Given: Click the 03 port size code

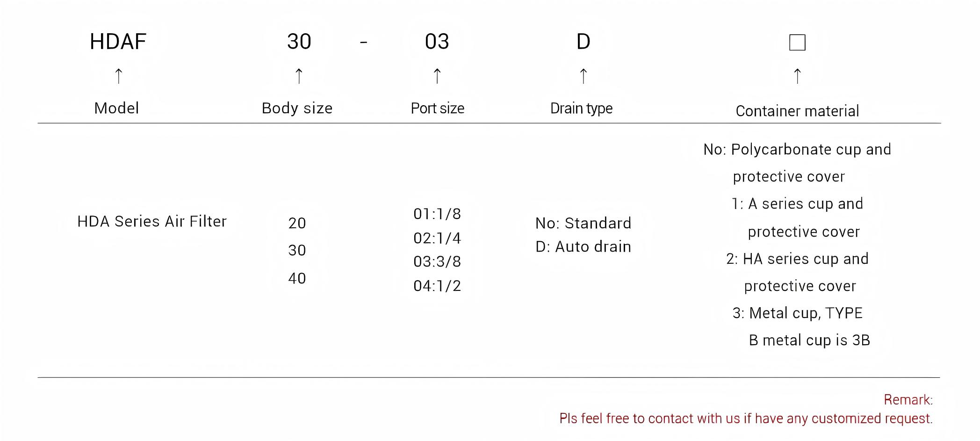Looking at the screenshot, I should pos(437,42).
